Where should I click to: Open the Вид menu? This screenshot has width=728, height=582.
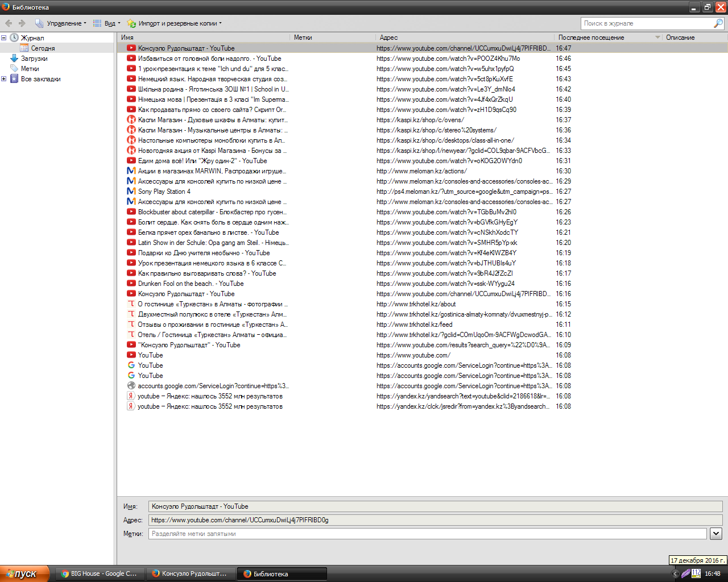pos(106,23)
